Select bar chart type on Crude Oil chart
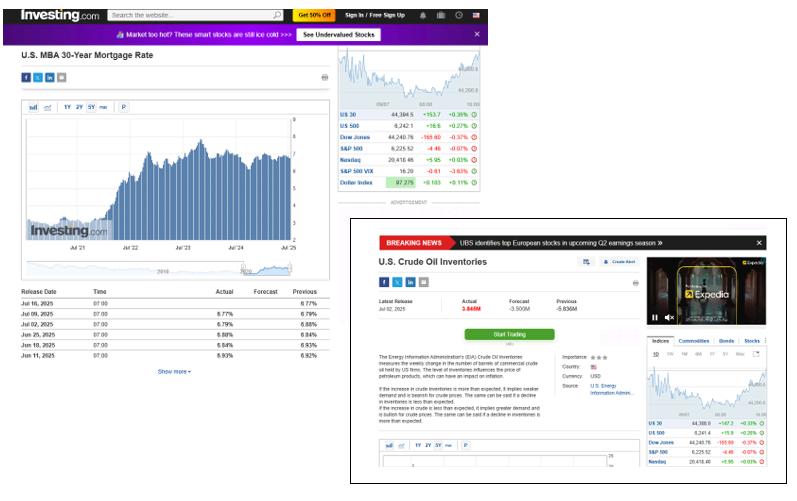 coord(389,445)
